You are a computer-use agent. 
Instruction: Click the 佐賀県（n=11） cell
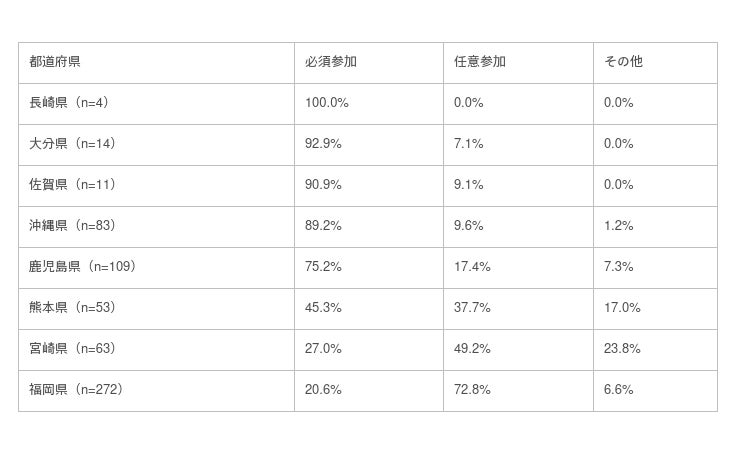(72, 185)
